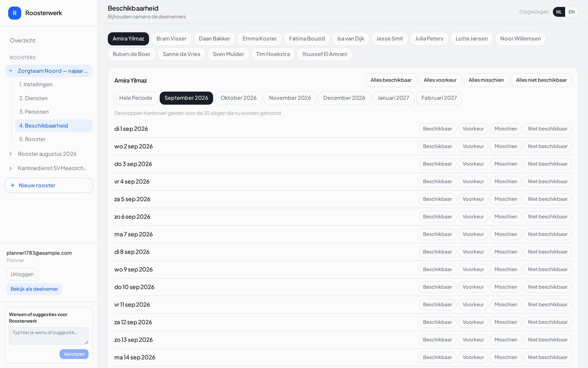The image size is (588, 368).
Task: Mark za 5 sep 2026 as Beschikbaar
Action: point(437,199)
